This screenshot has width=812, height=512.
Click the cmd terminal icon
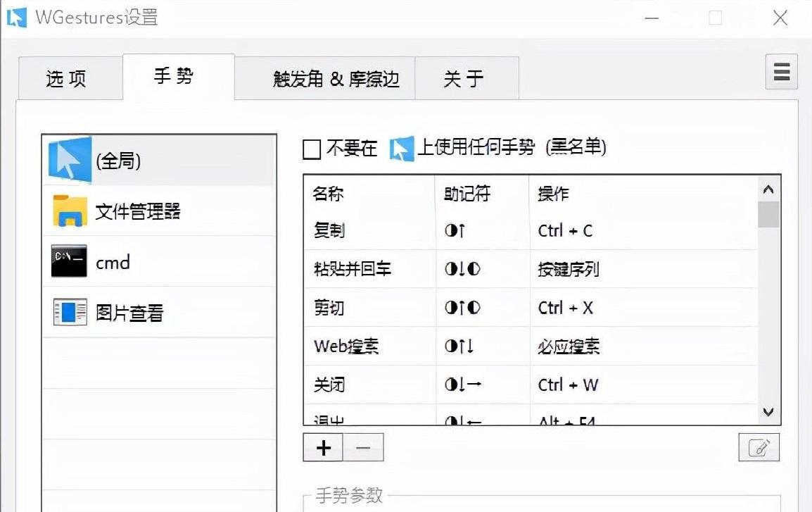click(69, 261)
